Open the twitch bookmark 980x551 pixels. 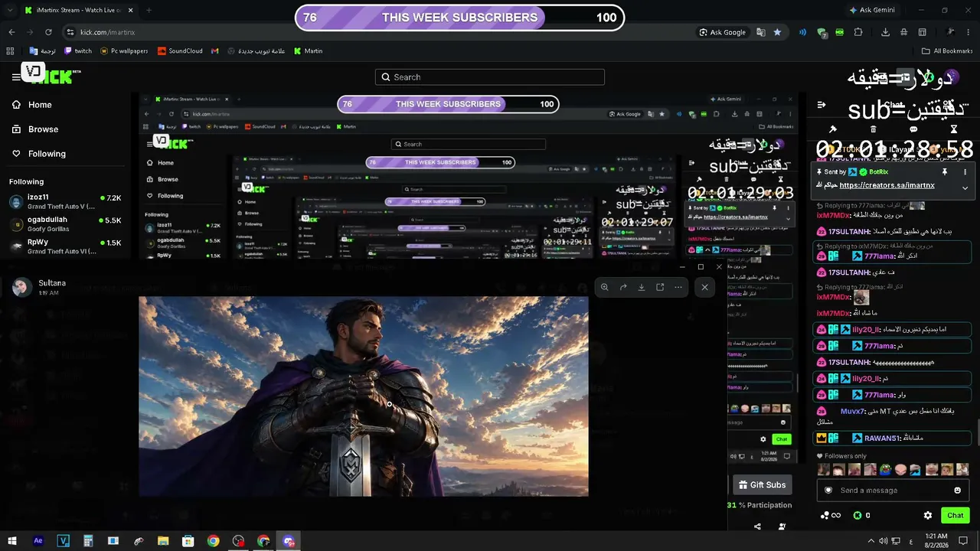[x=78, y=51]
